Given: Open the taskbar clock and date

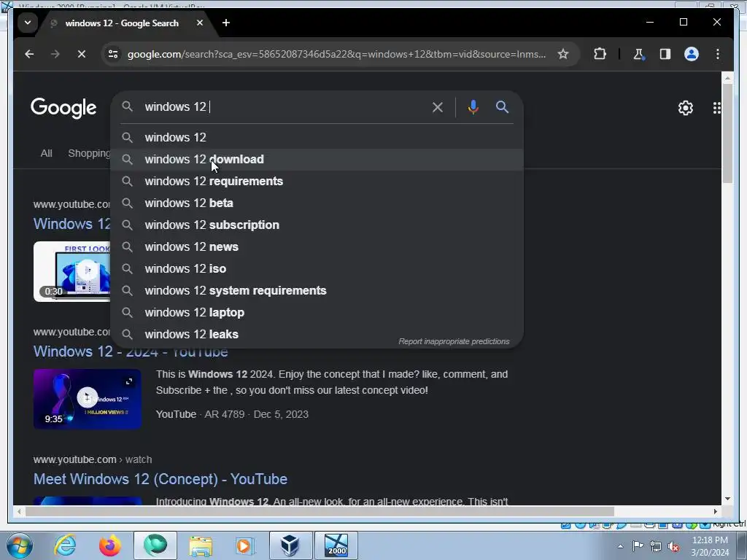Looking at the screenshot, I should [x=710, y=546].
